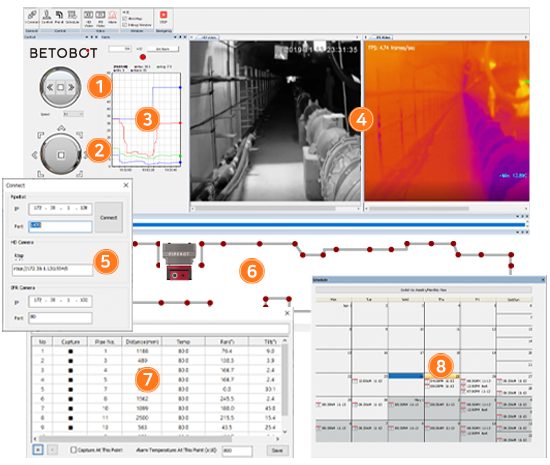The height and width of the screenshot is (465, 550).
Task: Click the drive forward double-arrow button
Action: pyautogui.click(x=71, y=87)
